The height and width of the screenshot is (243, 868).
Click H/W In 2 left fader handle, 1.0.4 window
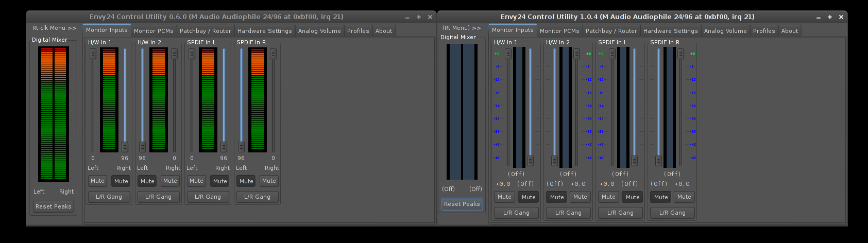[554, 161]
